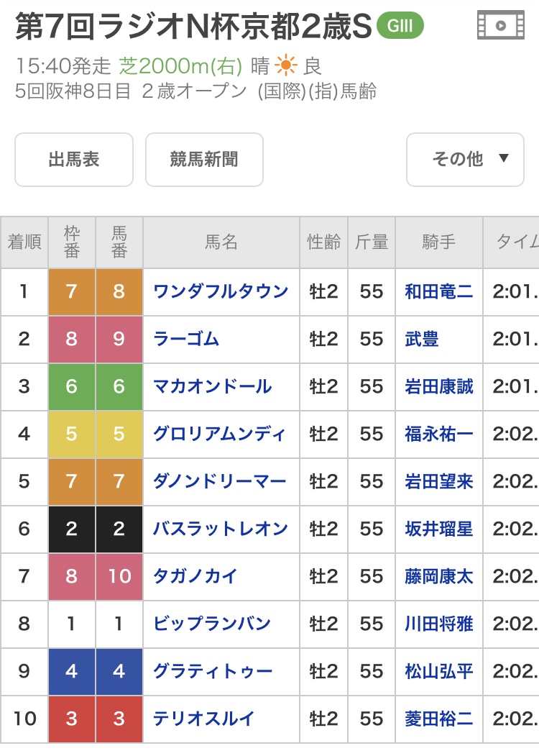Click the 騎手 column header
Viewport: 539px width, 756px height.
tap(439, 242)
